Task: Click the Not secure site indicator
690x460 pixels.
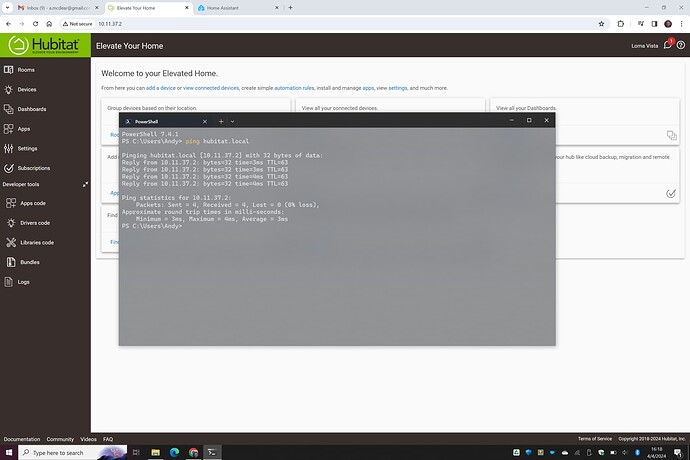Action: click(77, 24)
